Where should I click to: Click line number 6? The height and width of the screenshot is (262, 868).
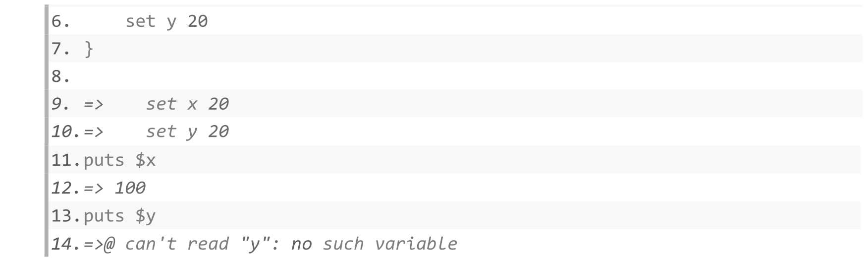coord(60,21)
